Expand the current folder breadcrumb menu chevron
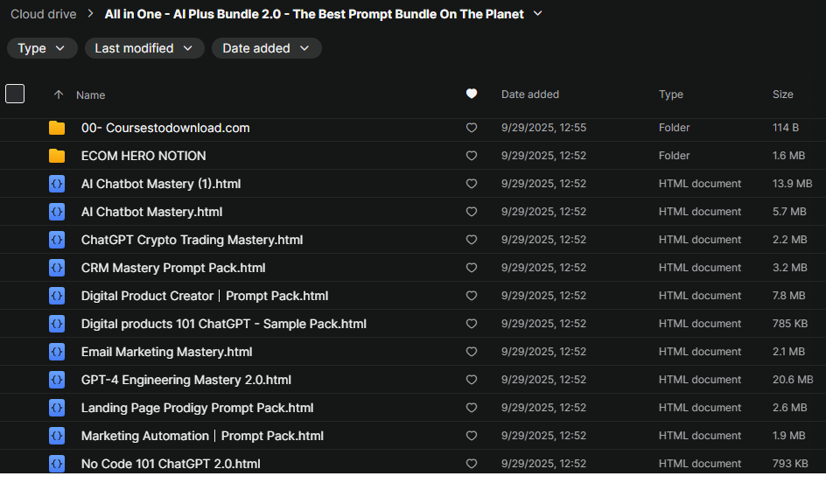Viewport: 826px width, 504px height. click(x=538, y=14)
